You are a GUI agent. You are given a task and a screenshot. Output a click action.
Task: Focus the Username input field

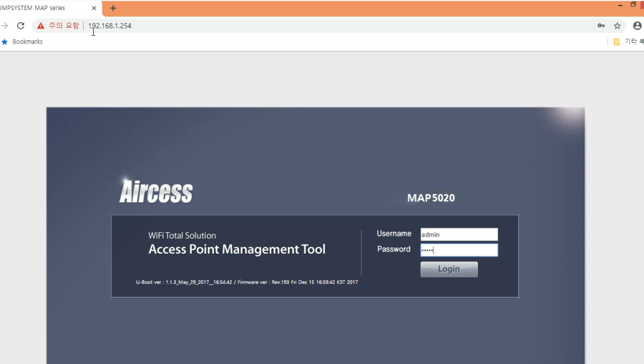458,234
